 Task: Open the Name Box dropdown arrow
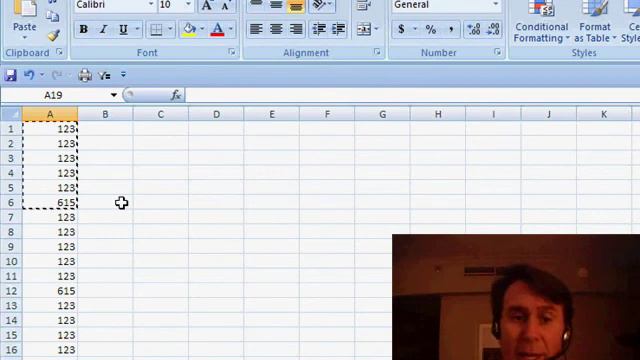coord(113,95)
